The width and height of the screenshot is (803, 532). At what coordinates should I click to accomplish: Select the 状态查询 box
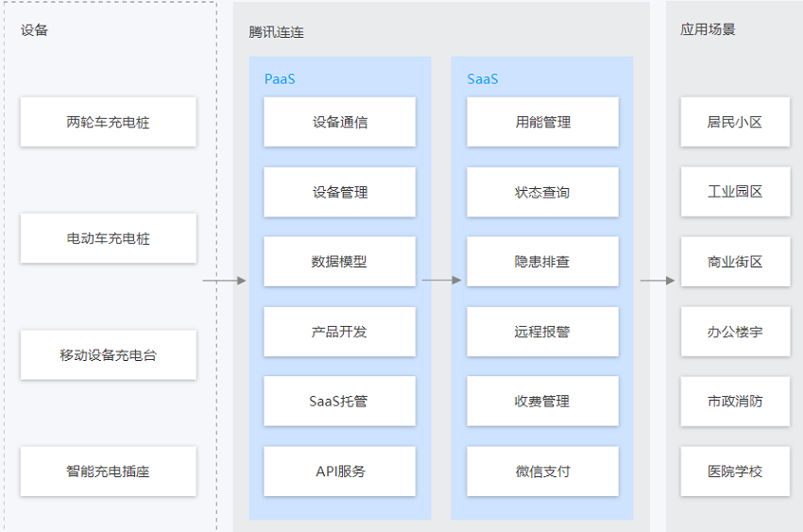[542, 192]
